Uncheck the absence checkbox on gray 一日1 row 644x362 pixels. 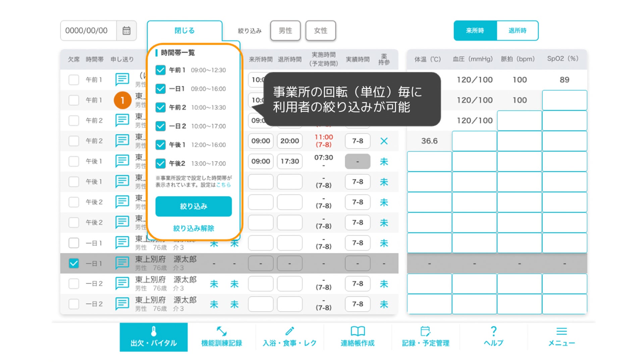pos(74,263)
